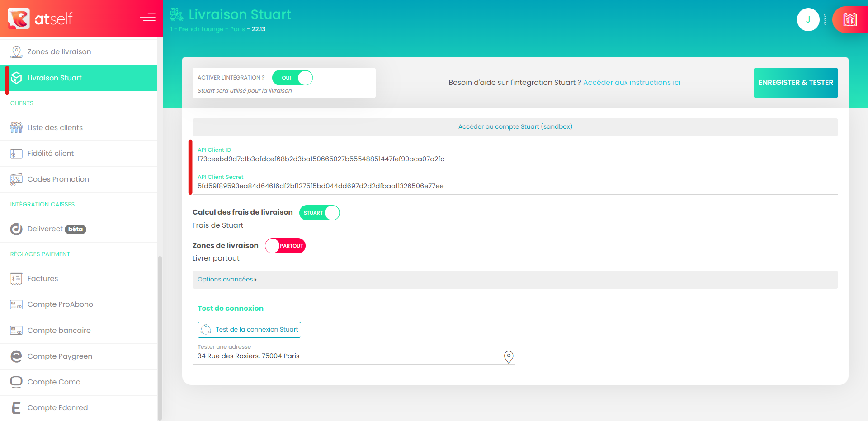Open Compte Edenred menu entry

[x=79, y=408]
